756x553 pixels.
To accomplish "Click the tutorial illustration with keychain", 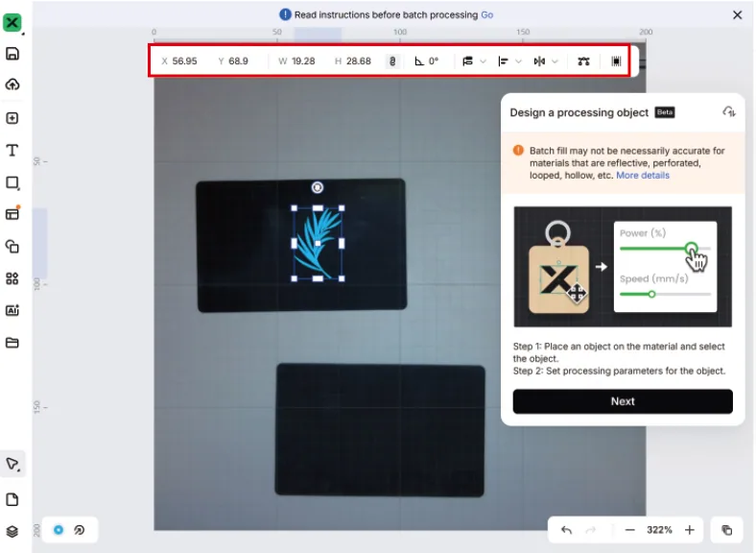I will (623, 267).
